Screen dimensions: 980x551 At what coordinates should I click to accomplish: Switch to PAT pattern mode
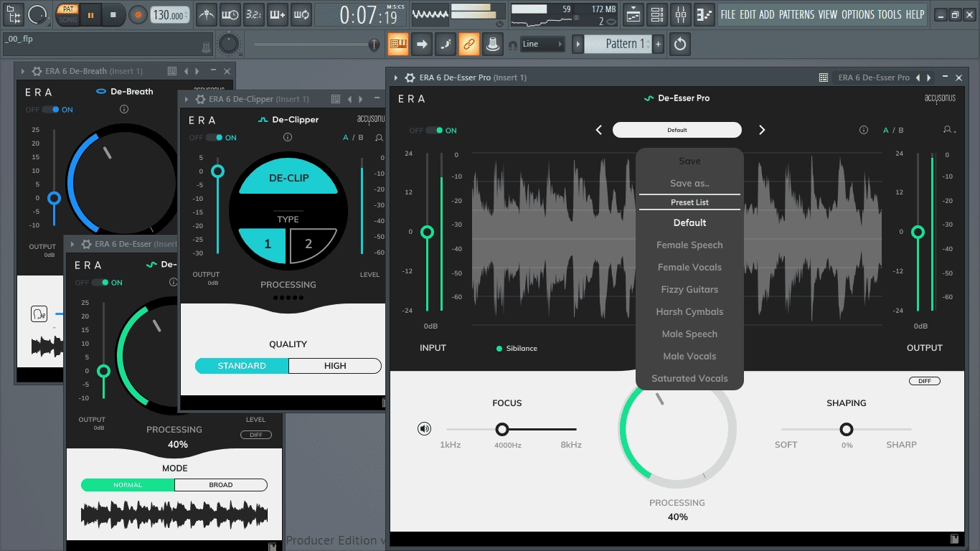coord(67,9)
